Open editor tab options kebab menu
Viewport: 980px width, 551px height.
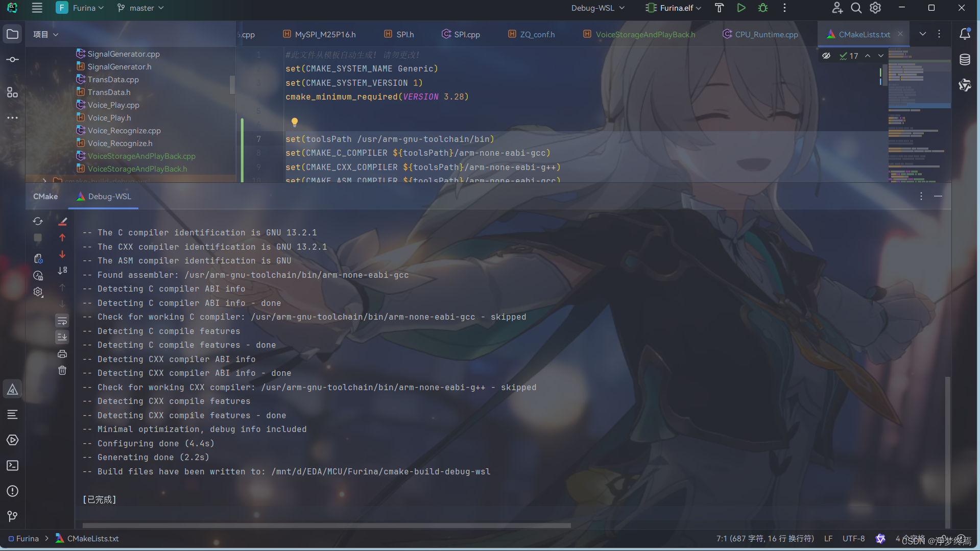click(x=939, y=34)
